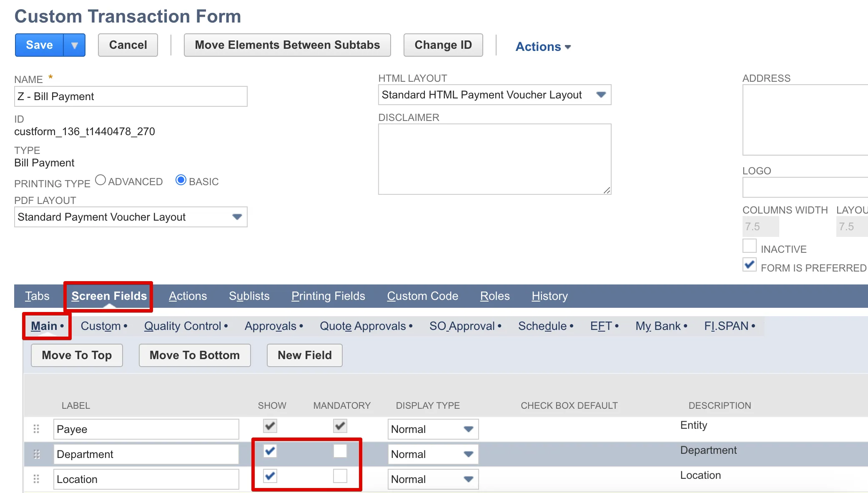Click the Logo field
This screenshot has width=868, height=493.
(x=805, y=187)
